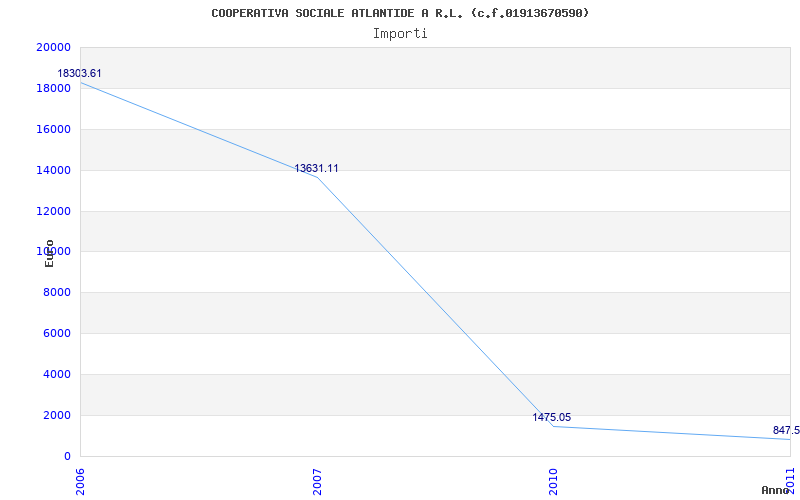This screenshot has height=500, width=800.
Task: Click the Anno x-axis title
Action: (x=776, y=490)
